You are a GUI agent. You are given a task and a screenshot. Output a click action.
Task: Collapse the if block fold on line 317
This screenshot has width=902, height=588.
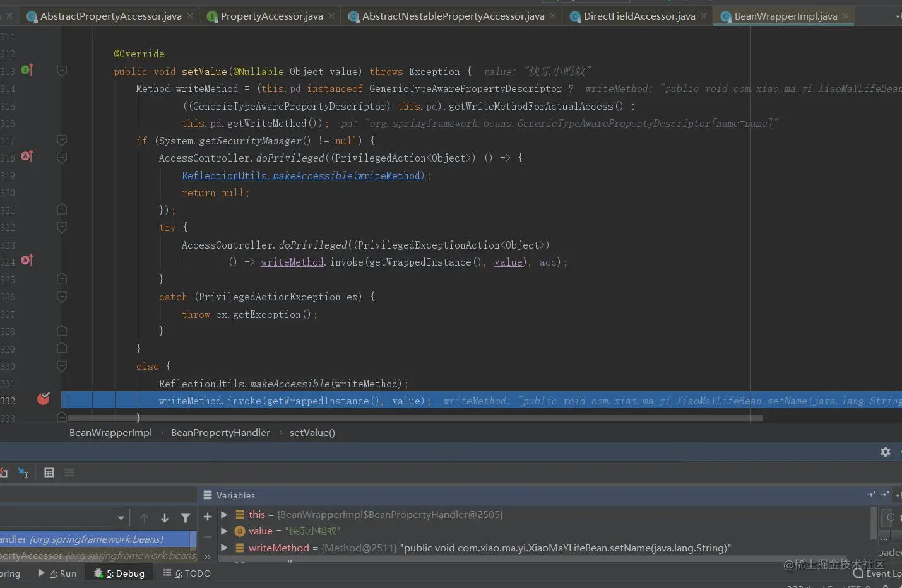click(x=62, y=141)
